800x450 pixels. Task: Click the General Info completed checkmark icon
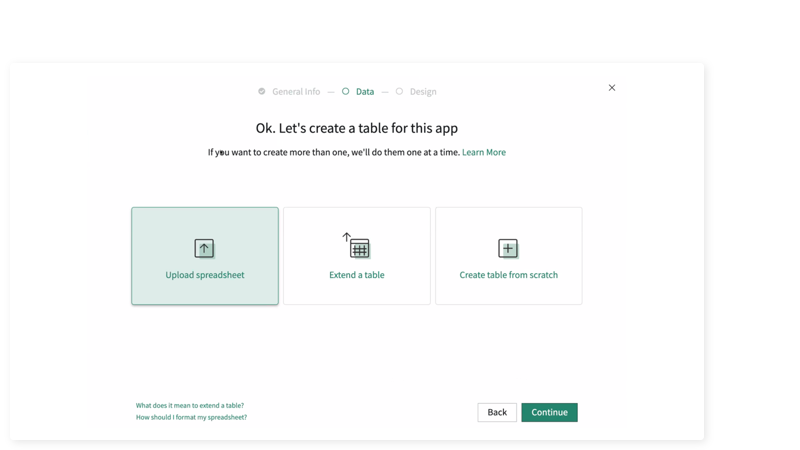pyautogui.click(x=262, y=91)
